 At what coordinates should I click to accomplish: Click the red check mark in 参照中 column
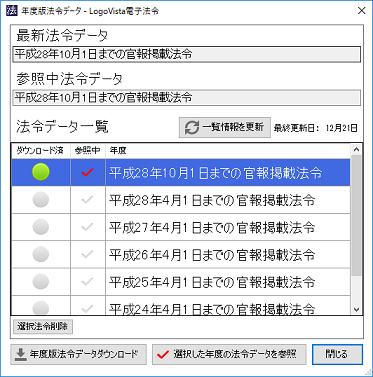[87, 172]
